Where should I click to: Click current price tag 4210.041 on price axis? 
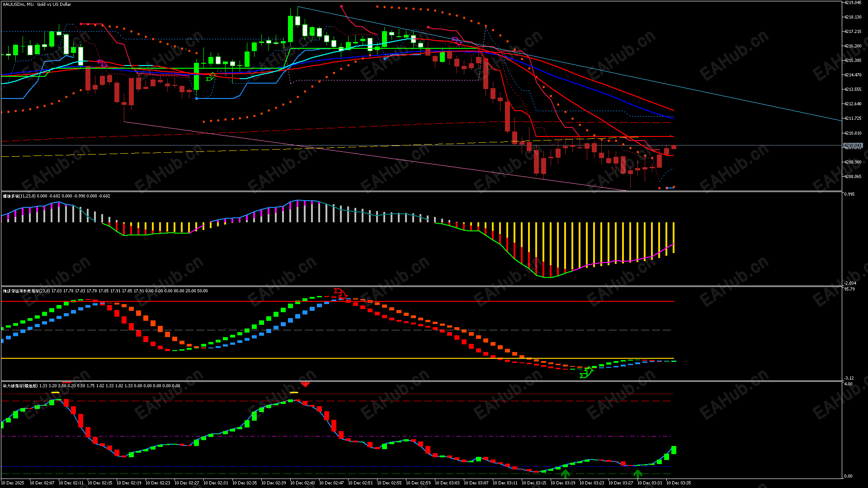coord(853,145)
